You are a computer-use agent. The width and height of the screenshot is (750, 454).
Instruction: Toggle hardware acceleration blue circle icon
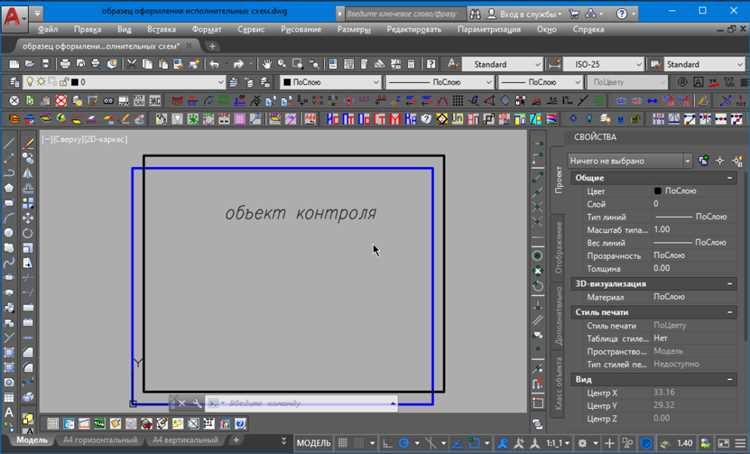646,443
